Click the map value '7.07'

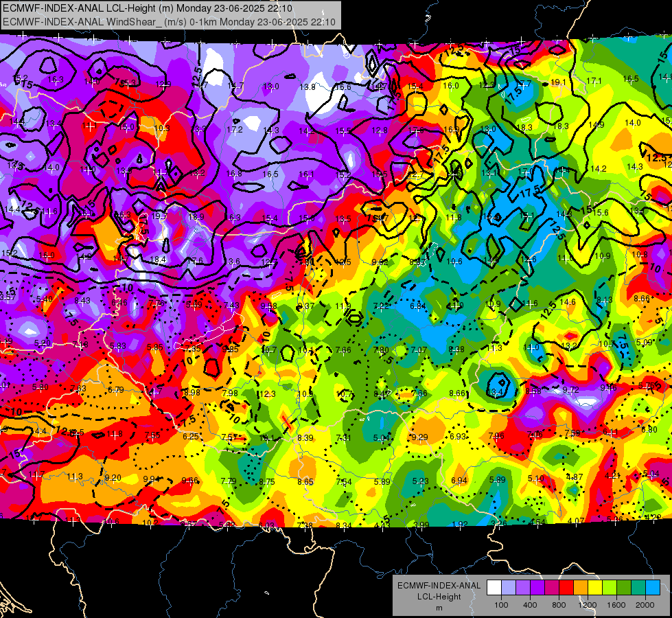[x=419, y=350]
